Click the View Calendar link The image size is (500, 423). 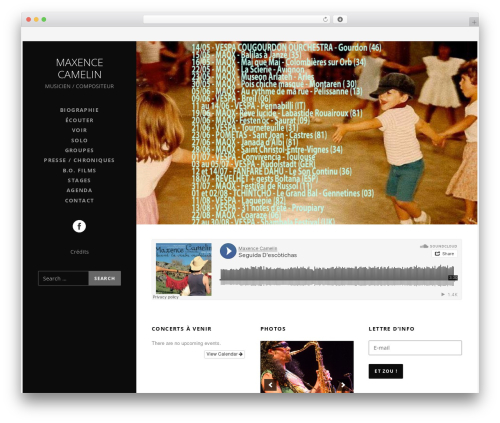point(224,354)
